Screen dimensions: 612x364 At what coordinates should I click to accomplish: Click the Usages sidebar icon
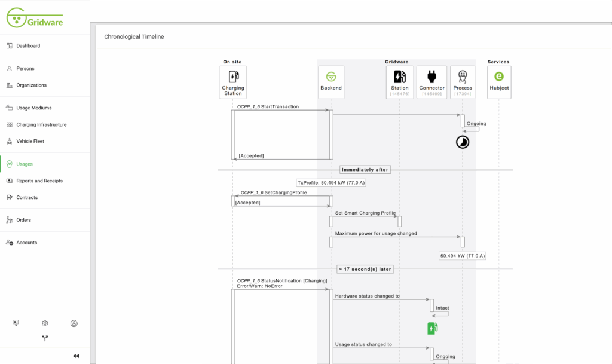click(10, 164)
